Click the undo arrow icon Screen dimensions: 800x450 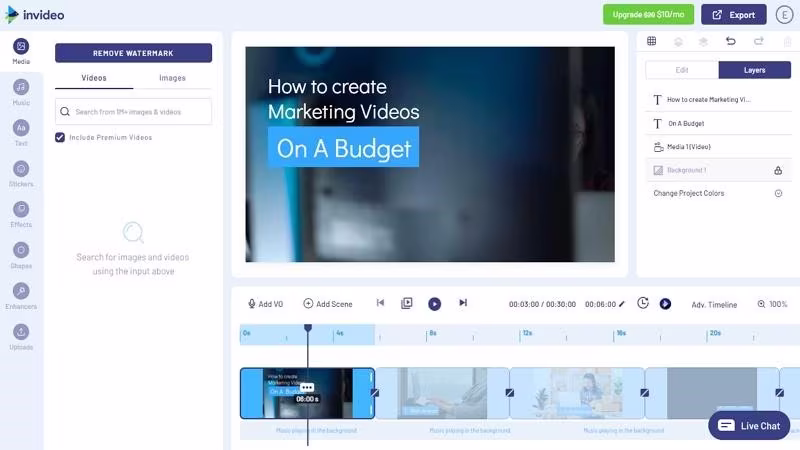pyautogui.click(x=731, y=41)
